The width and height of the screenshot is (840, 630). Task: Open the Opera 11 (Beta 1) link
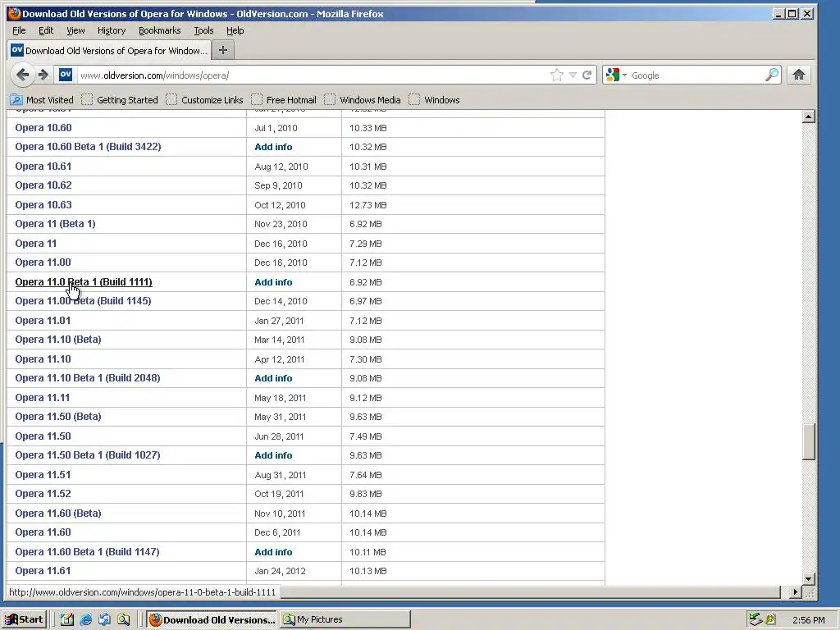[55, 223]
